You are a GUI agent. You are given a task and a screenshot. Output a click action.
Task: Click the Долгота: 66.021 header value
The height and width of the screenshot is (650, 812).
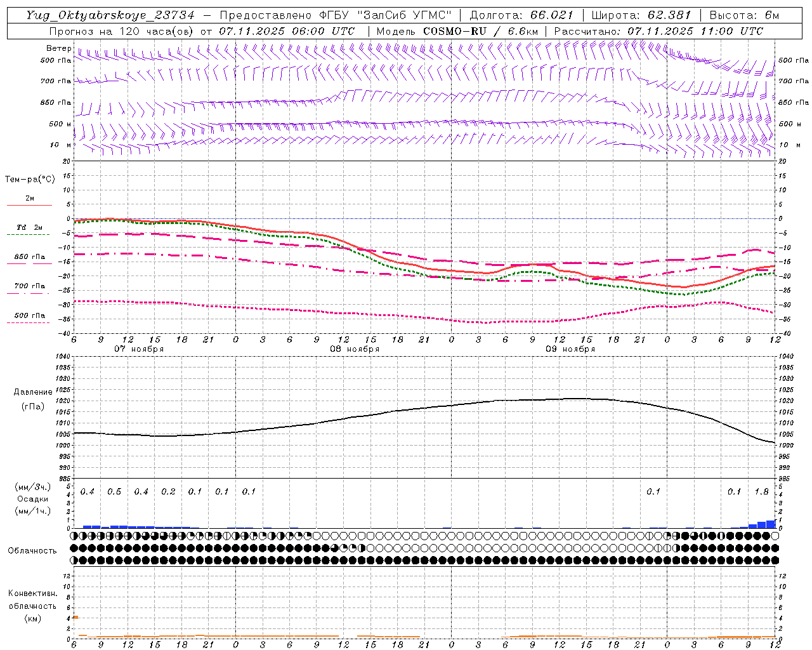click(521, 15)
